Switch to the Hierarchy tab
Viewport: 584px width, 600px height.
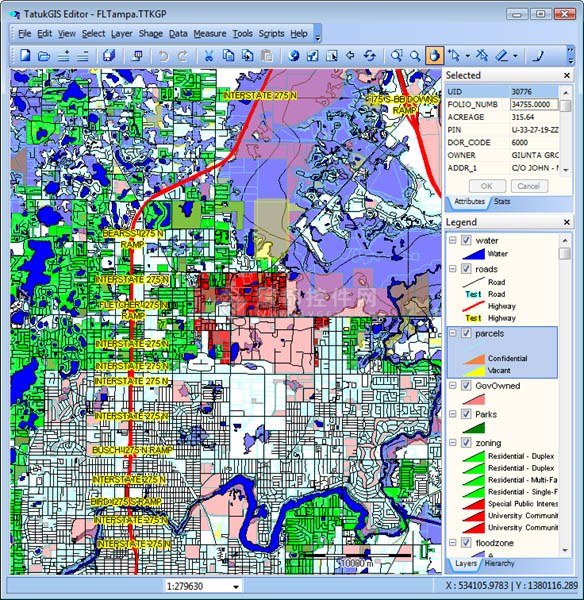coord(499,563)
